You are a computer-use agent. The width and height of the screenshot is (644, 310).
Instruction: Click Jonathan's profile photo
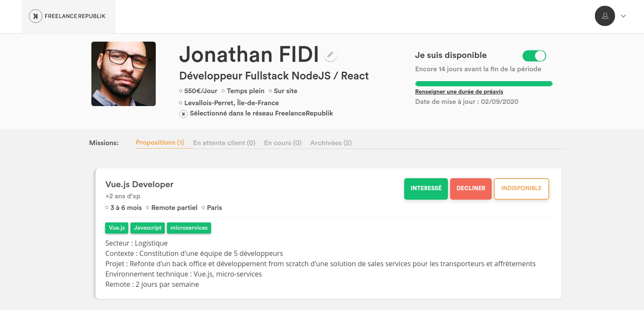click(124, 74)
